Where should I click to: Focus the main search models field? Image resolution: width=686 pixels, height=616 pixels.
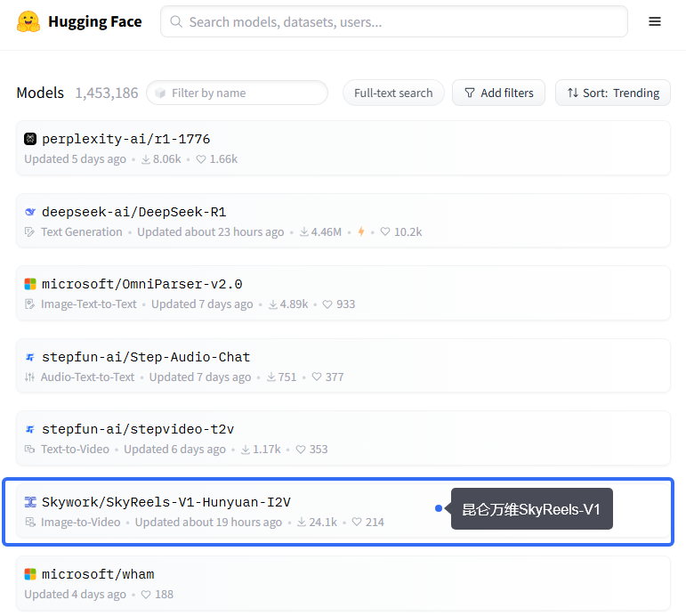pos(394,21)
